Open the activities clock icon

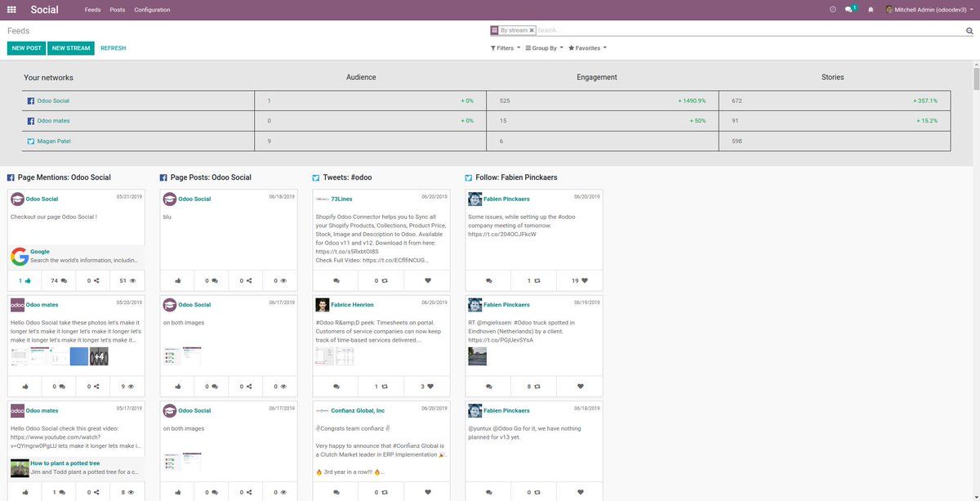(x=832, y=10)
